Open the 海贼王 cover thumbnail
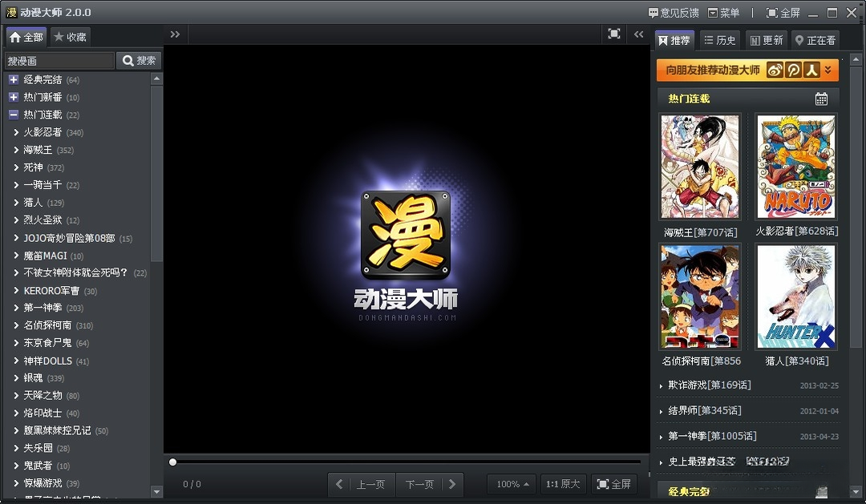This screenshot has width=866, height=504. [x=700, y=167]
